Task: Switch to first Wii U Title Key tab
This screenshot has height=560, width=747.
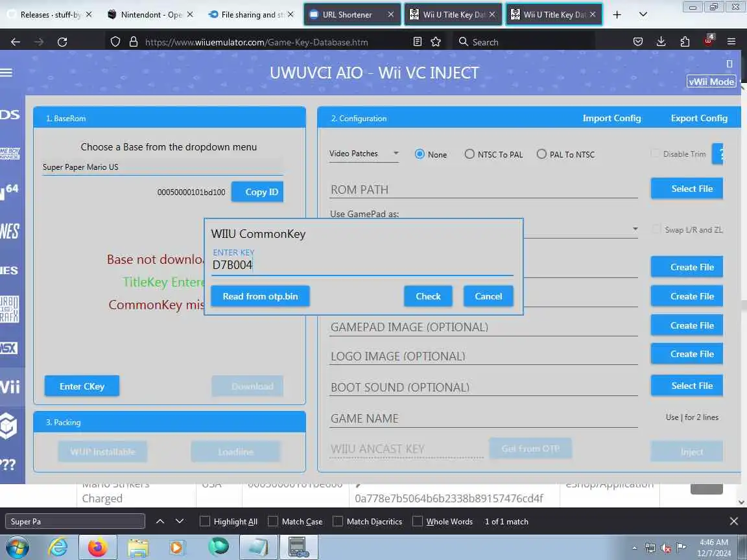Action: point(453,15)
